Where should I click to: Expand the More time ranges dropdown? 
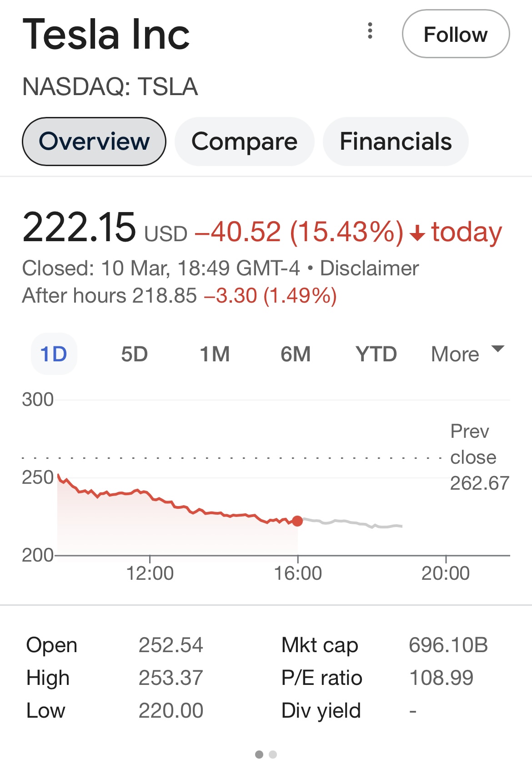pos(455,354)
